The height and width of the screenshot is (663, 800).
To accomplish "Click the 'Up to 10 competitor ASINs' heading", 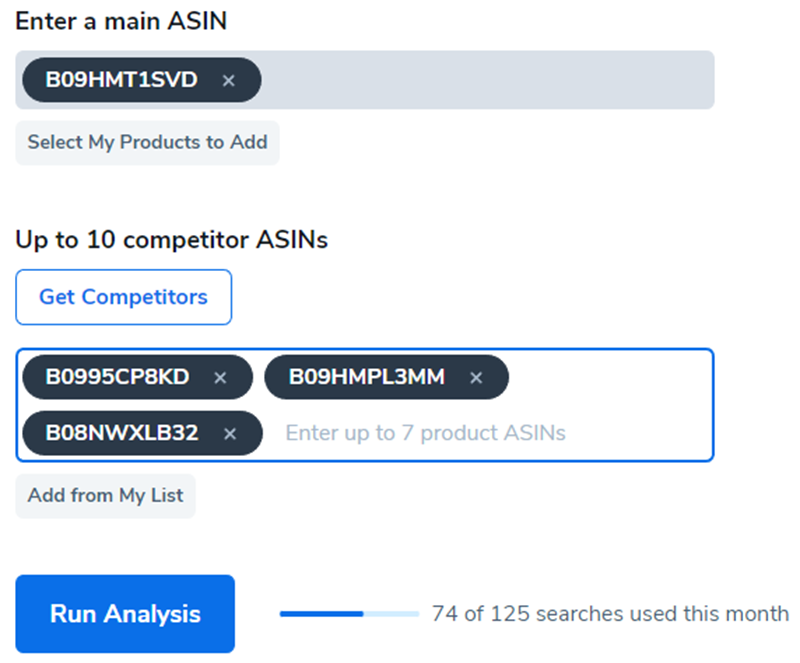I will (171, 240).
